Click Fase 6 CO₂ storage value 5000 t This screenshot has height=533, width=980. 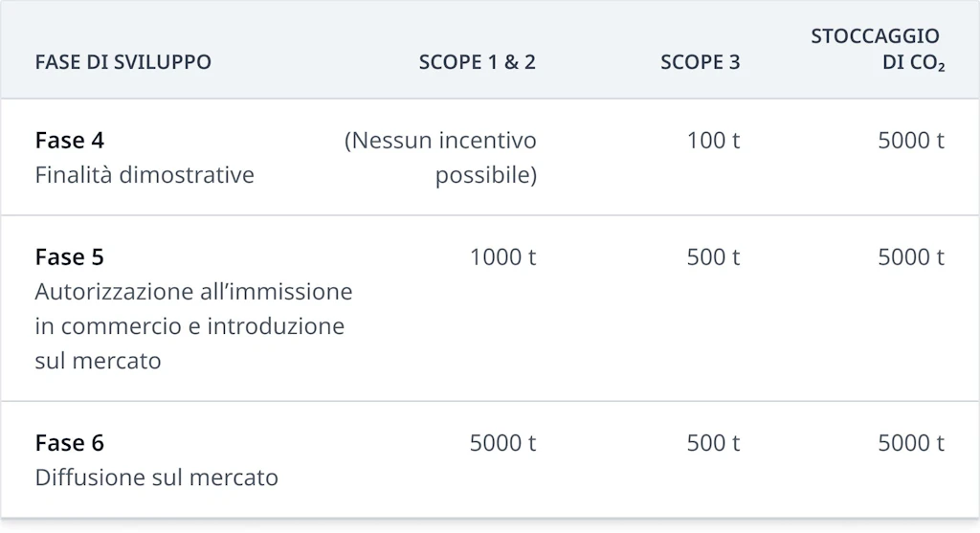(911, 443)
